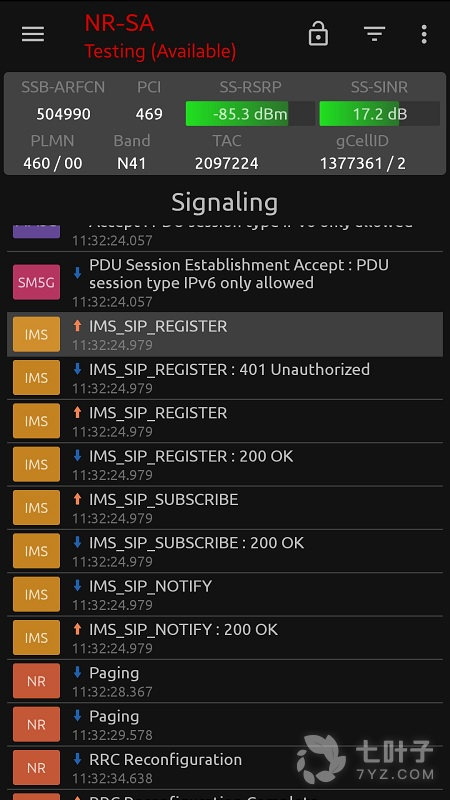Tap the NR-SA Testing (Available) title
This screenshot has height=800, width=450.
[x=160, y=37]
